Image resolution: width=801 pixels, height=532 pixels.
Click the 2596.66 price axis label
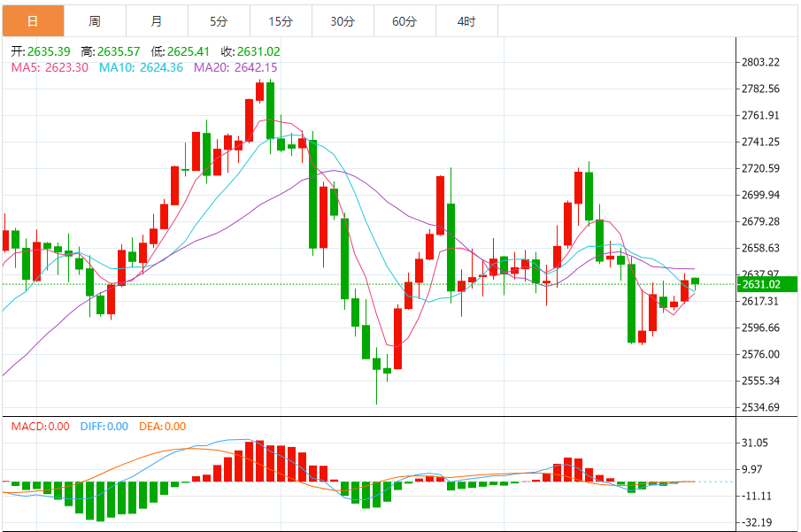760,328
